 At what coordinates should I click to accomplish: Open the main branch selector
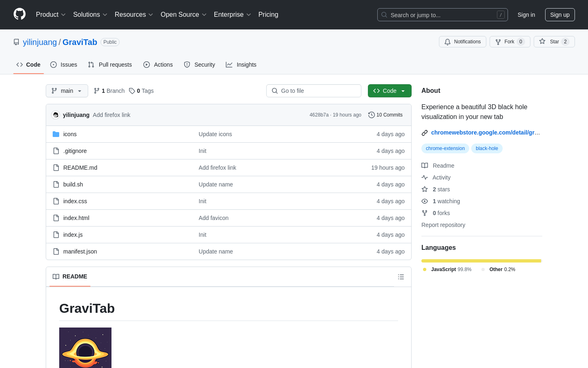67,91
